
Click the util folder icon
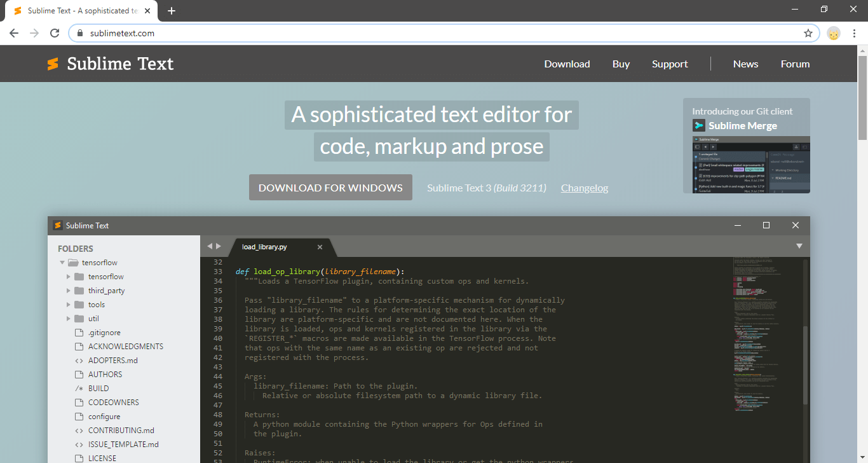79,319
